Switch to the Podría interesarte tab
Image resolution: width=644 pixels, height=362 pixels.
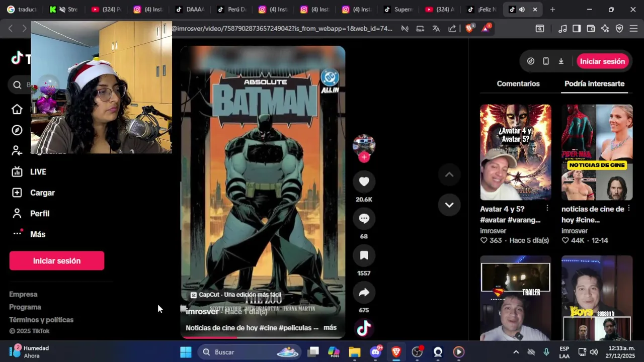(594, 84)
